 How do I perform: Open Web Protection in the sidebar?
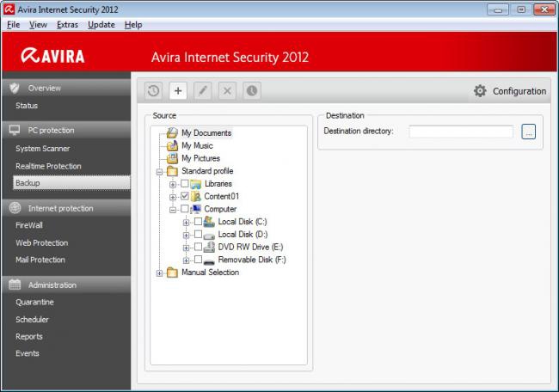(42, 242)
